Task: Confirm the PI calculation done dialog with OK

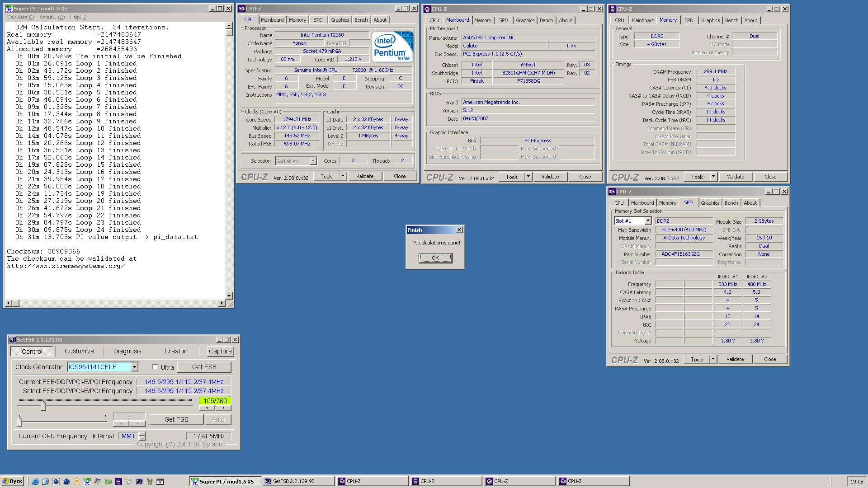Action: tap(435, 258)
